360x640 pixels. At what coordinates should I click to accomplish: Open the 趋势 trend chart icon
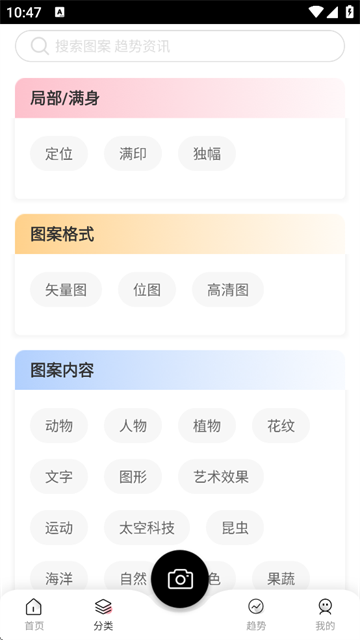(x=256, y=607)
